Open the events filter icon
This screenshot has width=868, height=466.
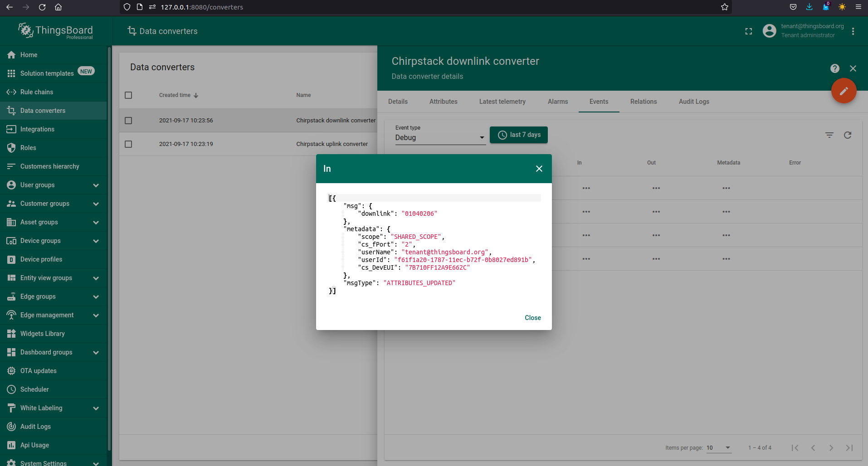click(x=829, y=135)
